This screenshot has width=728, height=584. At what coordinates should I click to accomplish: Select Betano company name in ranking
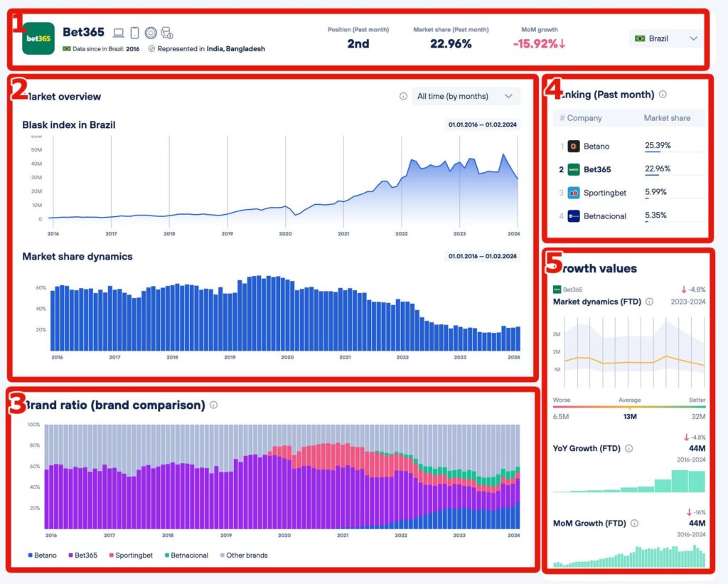tap(596, 147)
